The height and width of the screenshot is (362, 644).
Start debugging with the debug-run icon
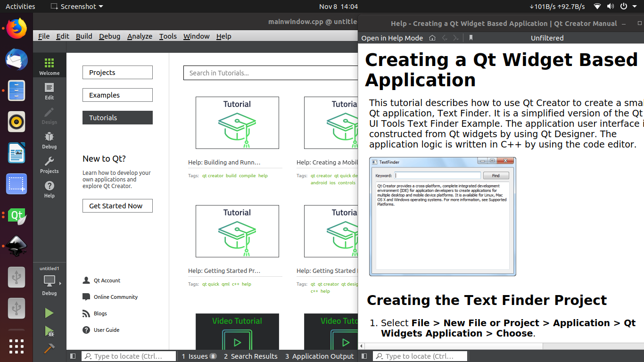pyautogui.click(x=49, y=330)
